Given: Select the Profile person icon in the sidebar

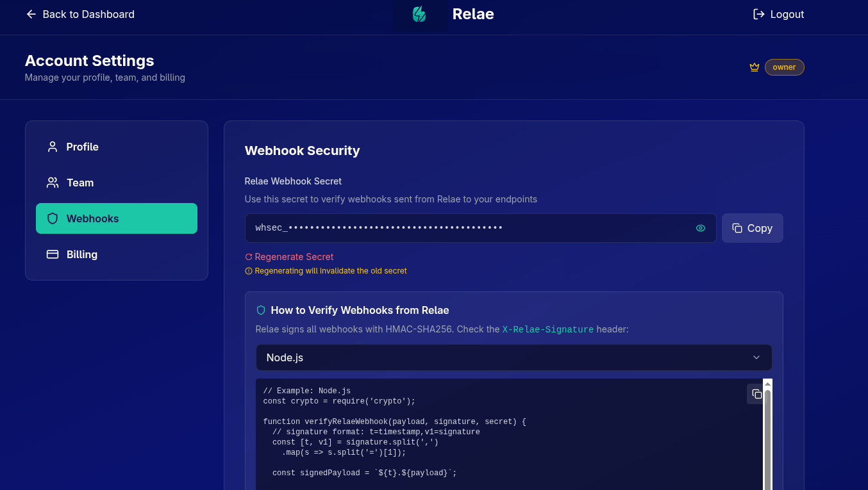Looking at the screenshot, I should click(x=52, y=147).
